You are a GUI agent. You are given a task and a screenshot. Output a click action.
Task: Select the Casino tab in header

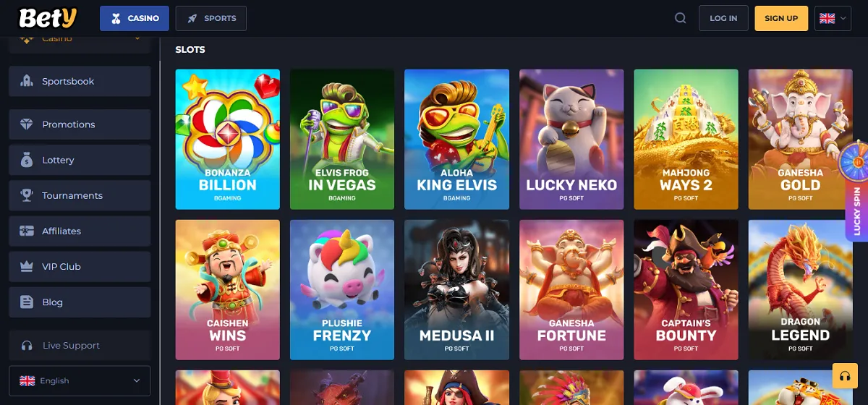135,18
